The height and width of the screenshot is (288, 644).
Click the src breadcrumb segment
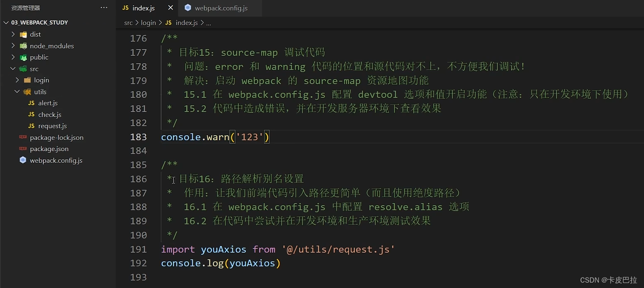click(x=128, y=22)
